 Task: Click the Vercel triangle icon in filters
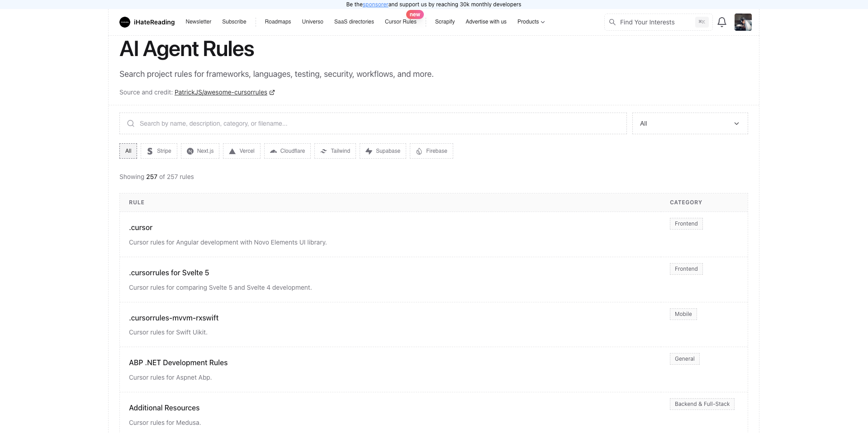(232, 151)
